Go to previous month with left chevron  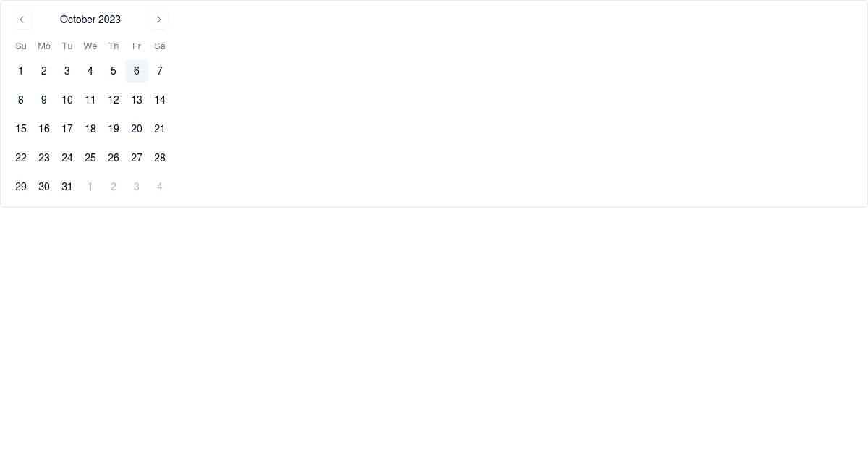[x=22, y=20]
